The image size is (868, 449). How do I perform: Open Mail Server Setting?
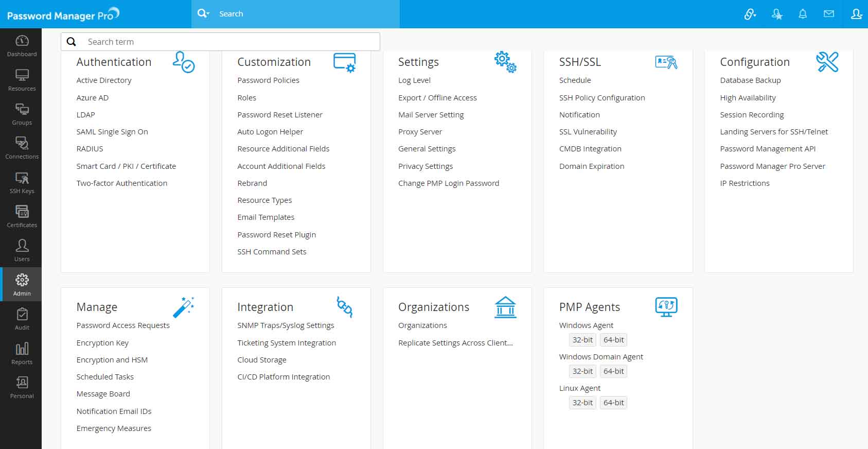tap(431, 115)
